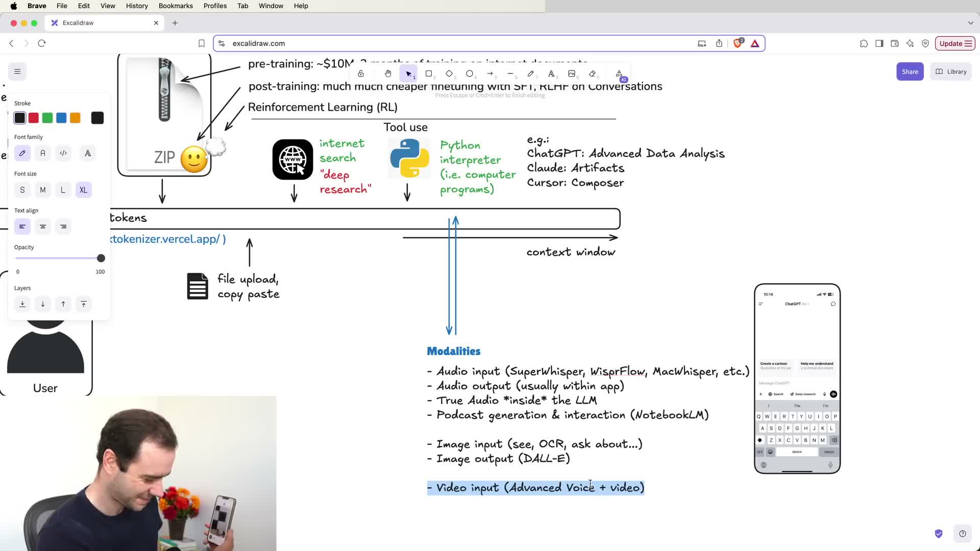Image resolution: width=980 pixels, height=551 pixels.
Task: Open the Library panel
Action: tap(951, 71)
